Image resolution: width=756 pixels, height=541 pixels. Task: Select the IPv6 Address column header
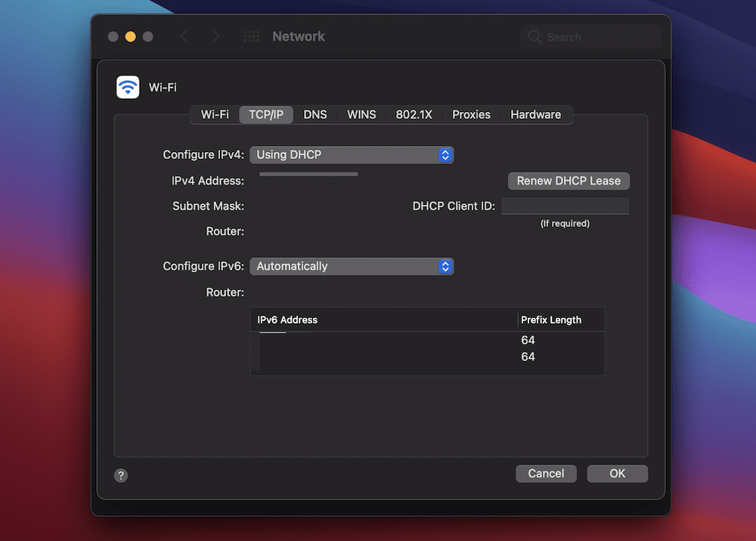pyautogui.click(x=287, y=319)
